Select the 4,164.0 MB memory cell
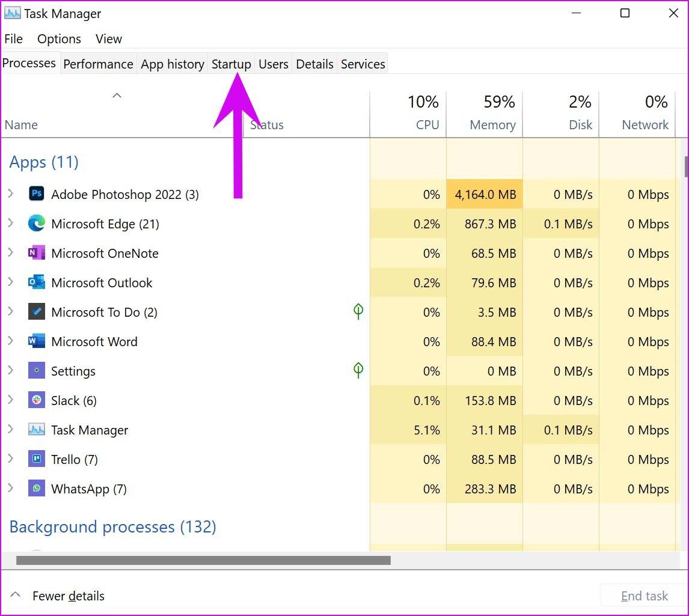 485,194
